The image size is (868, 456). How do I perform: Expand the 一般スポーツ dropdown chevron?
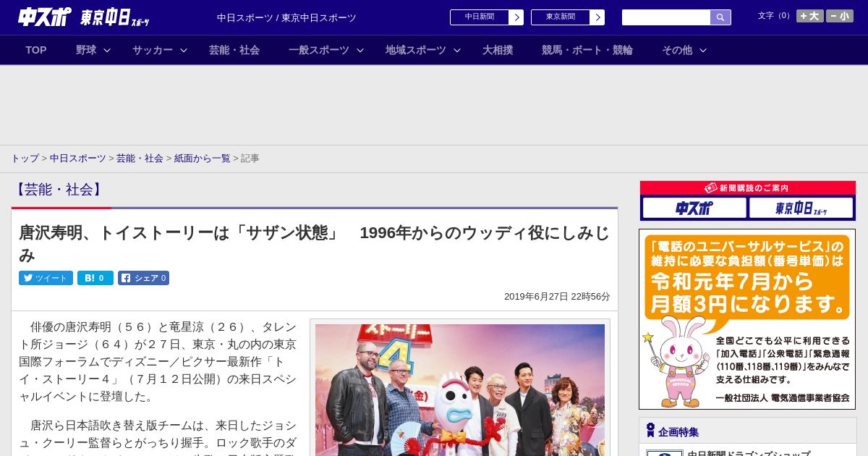coord(360,51)
